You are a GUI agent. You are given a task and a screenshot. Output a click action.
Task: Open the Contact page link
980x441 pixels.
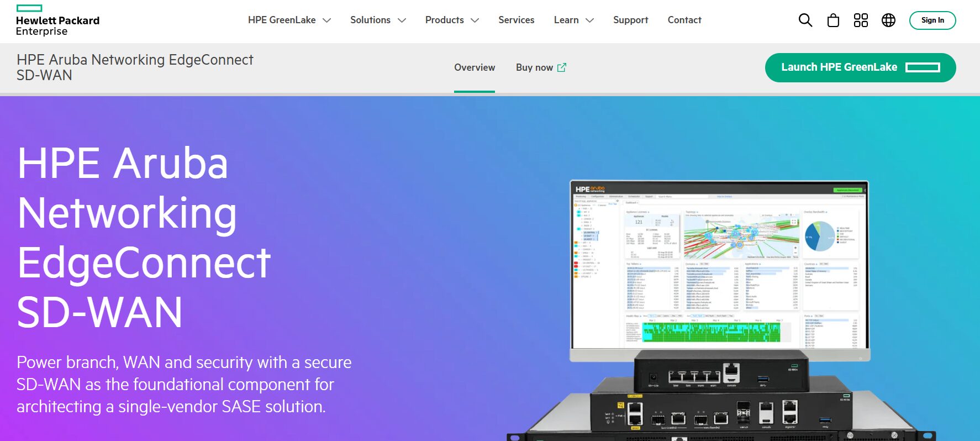coord(684,20)
